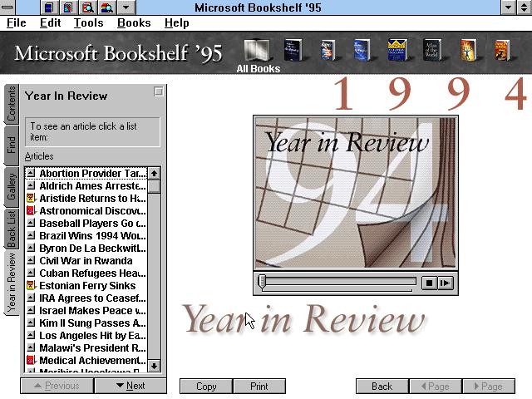Image resolution: width=532 pixels, height=399 pixels.
Task: Select the dark Dictionary book
Action: coord(293,50)
